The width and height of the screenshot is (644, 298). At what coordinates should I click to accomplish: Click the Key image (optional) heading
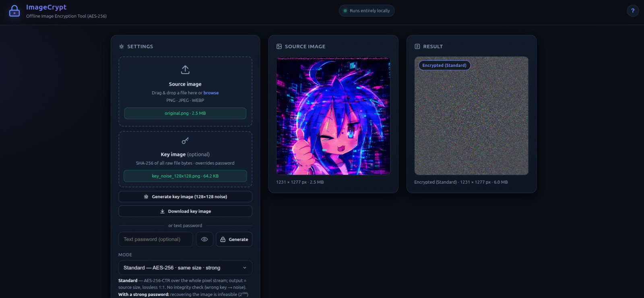(x=185, y=154)
